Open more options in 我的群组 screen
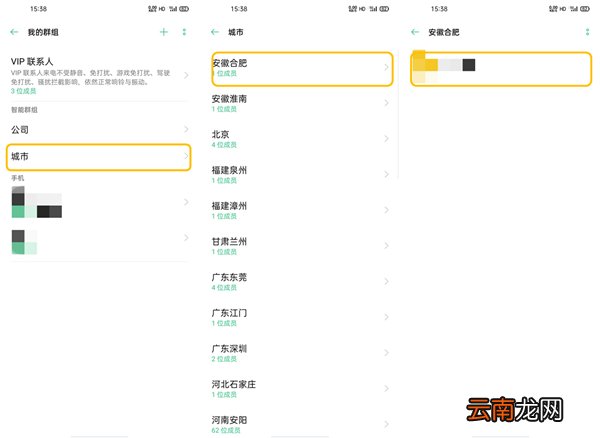Viewport: 600px width, 438px height. coord(184,32)
